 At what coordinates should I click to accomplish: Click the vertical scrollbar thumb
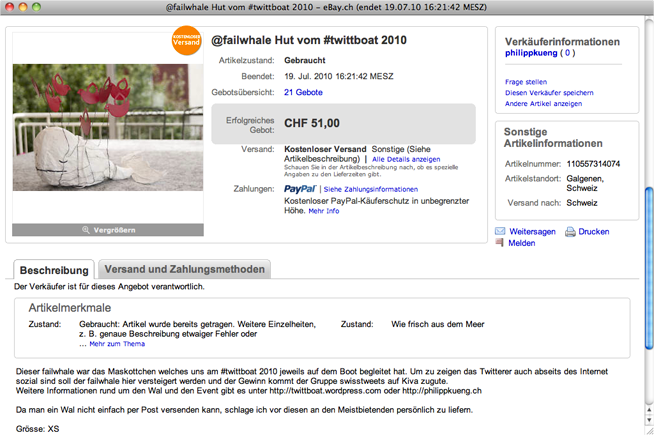[x=647, y=210]
